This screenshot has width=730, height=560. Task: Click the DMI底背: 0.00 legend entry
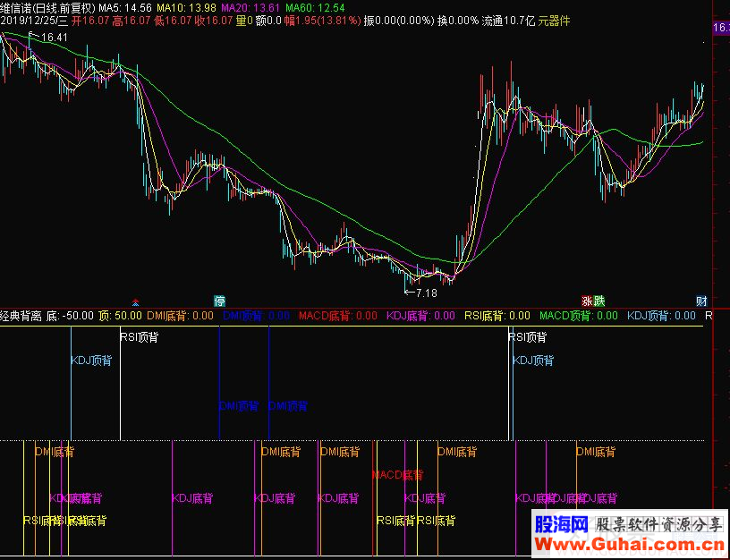pyautogui.click(x=180, y=316)
